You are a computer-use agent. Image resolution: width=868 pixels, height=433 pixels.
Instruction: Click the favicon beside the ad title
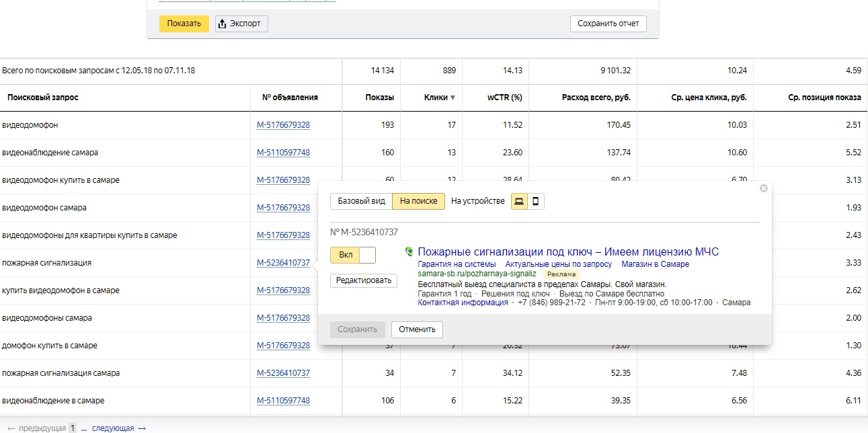[409, 252]
